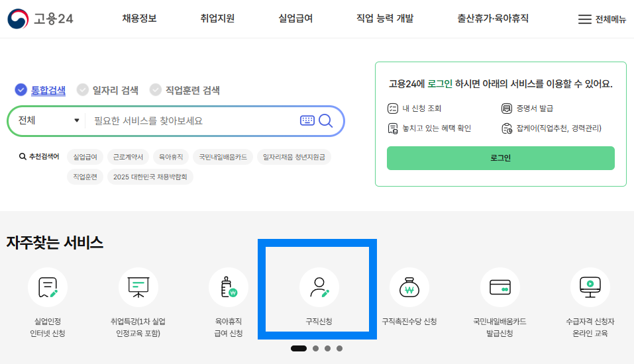Viewport: 634px width, 364px height.
Task: Click the 증명서 발급 certificate icon
Action: pos(507,109)
